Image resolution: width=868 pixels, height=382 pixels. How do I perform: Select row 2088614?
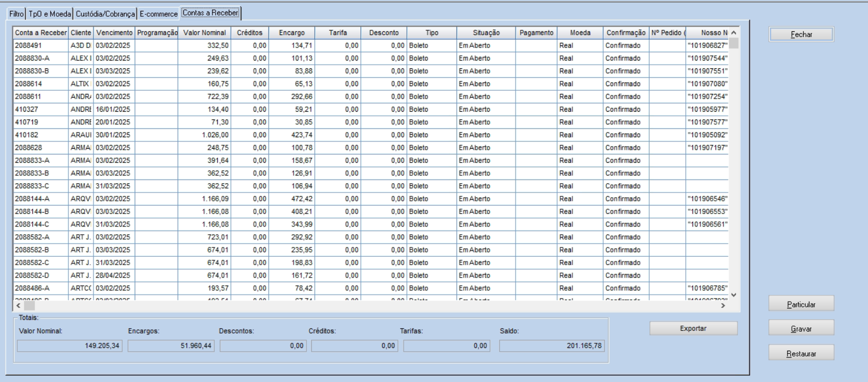371,84
